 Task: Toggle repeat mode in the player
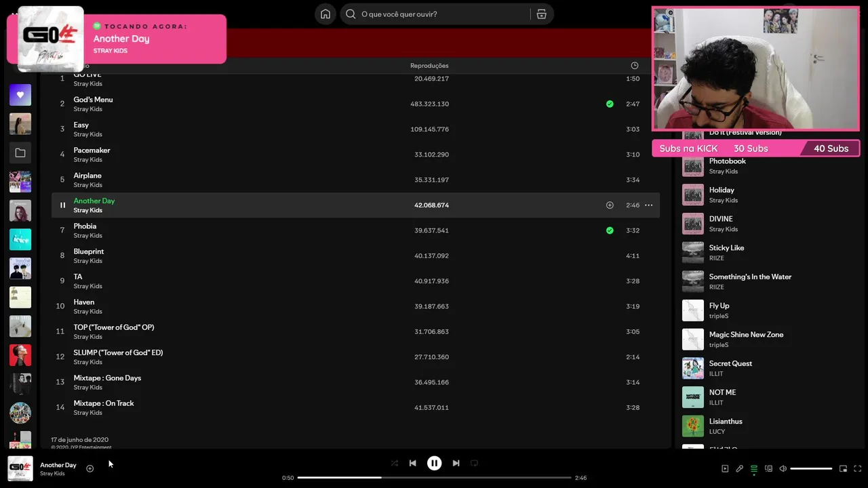point(474,463)
